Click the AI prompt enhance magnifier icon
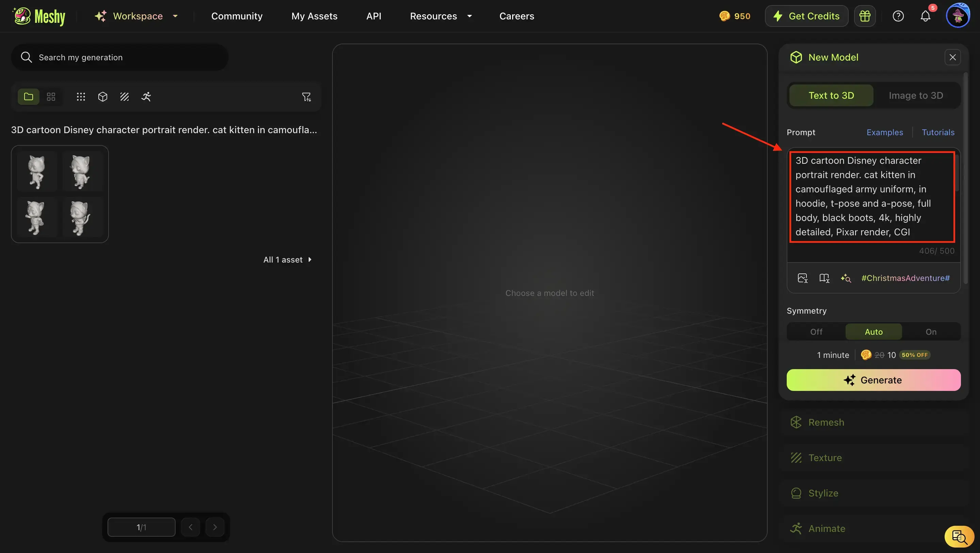Image resolution: width=980 pixels, height=553 pixels. click(846, 278)
